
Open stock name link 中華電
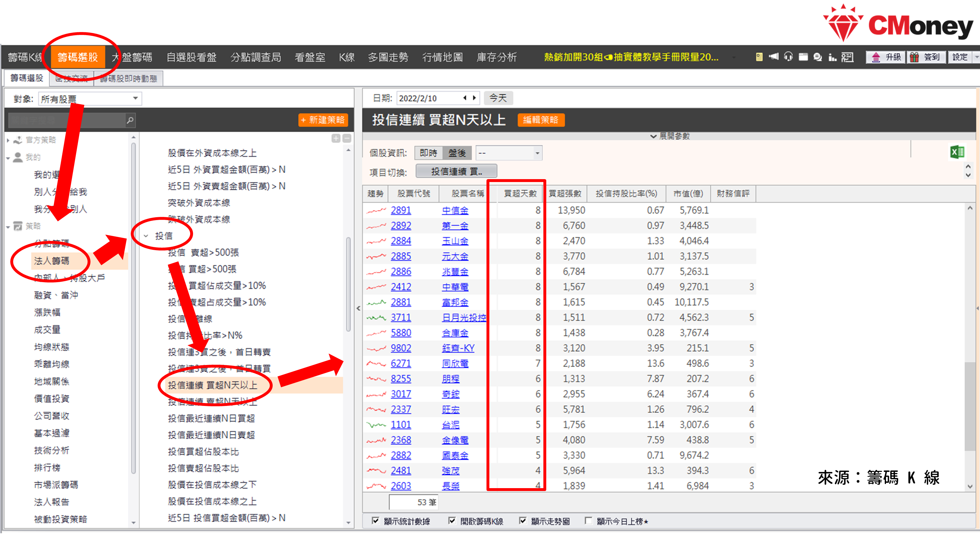[455, 287]
